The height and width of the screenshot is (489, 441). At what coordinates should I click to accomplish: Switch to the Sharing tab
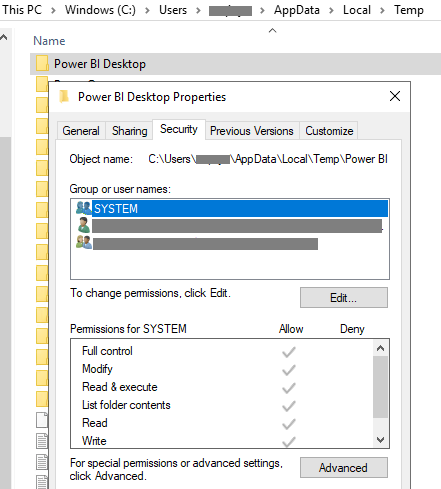click(129, 131)
